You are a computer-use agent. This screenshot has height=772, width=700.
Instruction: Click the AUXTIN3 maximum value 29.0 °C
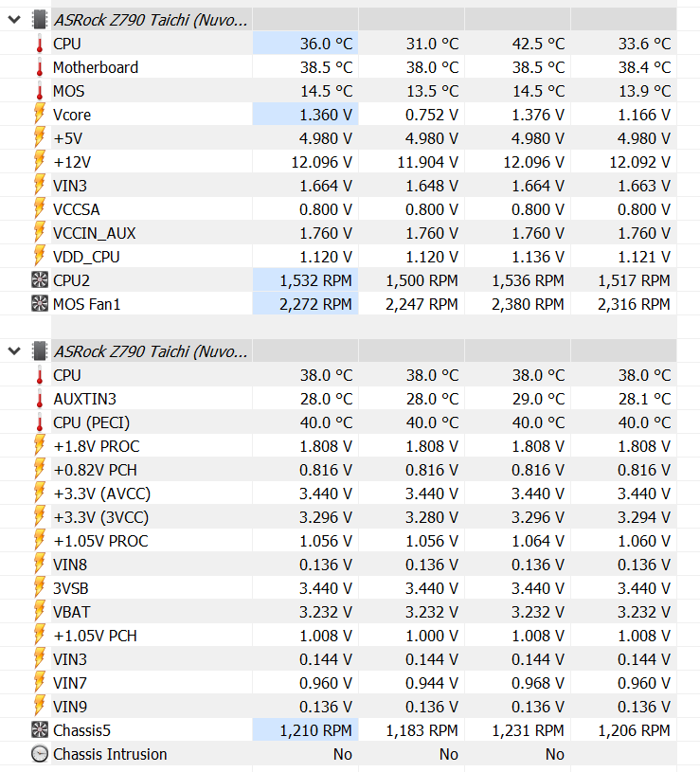tap(538, 399)
